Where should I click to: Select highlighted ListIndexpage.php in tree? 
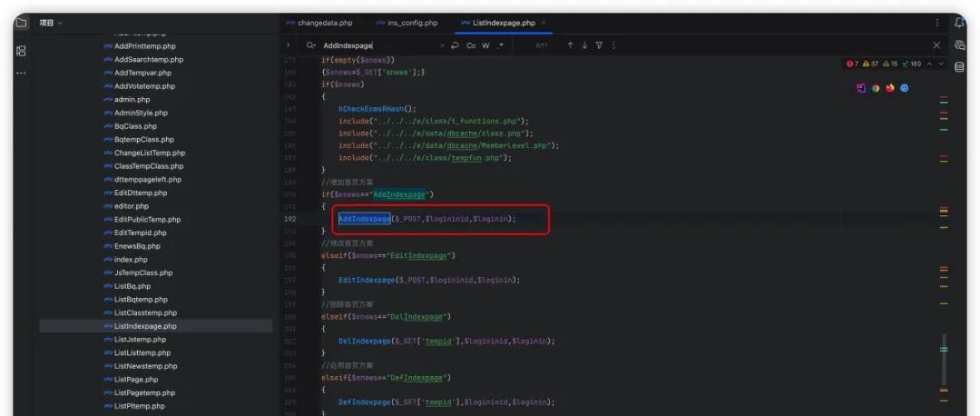[156, 326]
